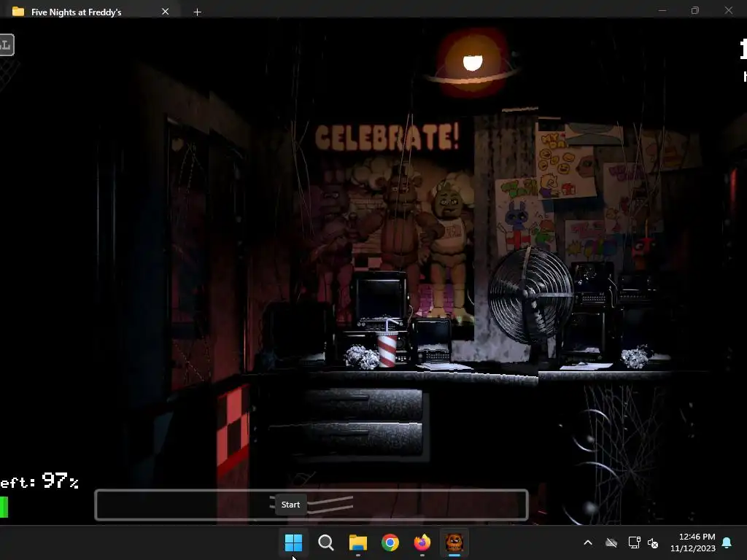Launch File Explorer from the taskbar

point(357,542)
